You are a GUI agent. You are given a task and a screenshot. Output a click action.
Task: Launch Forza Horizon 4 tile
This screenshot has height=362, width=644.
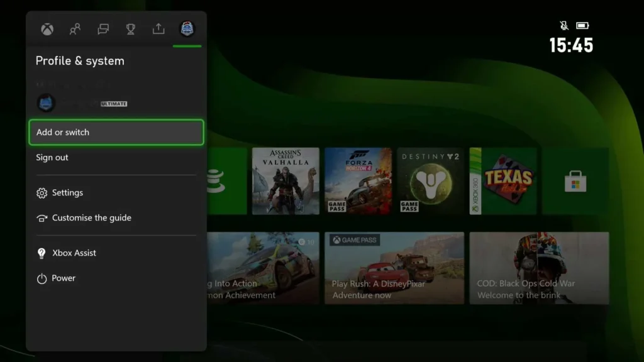pyautogui.click(x=358, y=181)
